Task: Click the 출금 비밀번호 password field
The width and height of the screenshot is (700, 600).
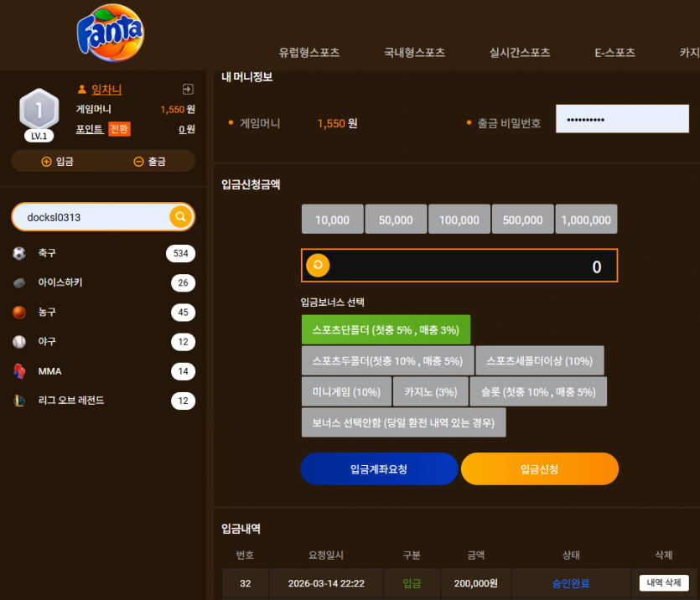Action: (x=622, y=119)
